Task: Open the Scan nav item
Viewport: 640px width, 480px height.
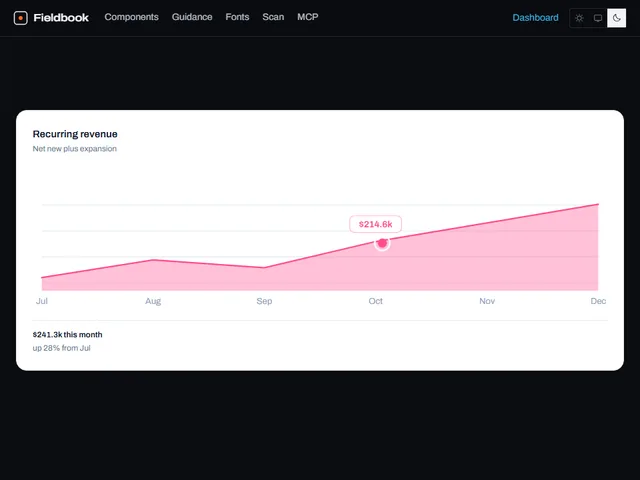Action: pos(273,17)
